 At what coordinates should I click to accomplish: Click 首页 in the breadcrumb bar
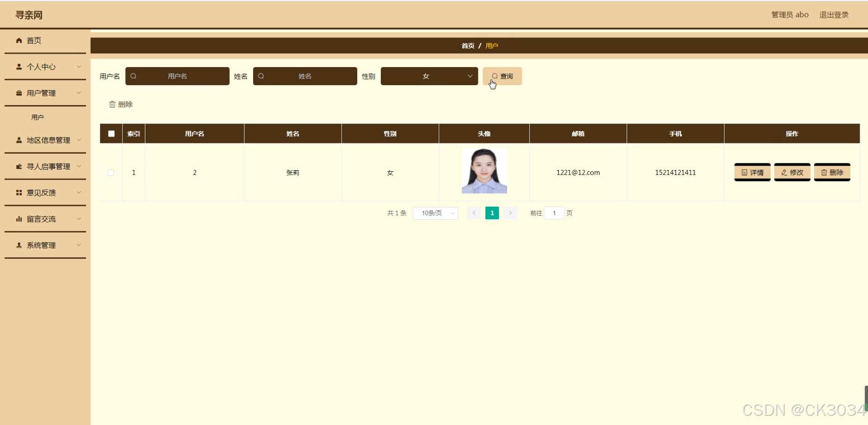[x=468, y=46]
